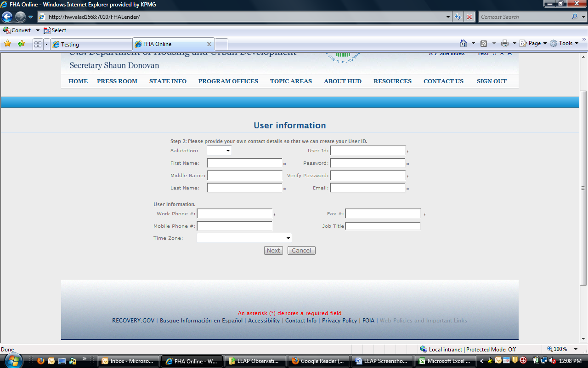Click the Print icon

point(505,43)
